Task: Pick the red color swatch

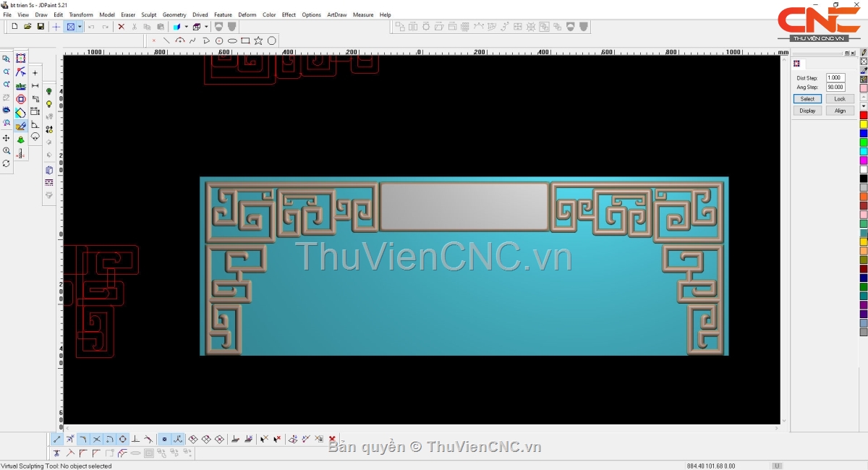Action: pos(864,116)
